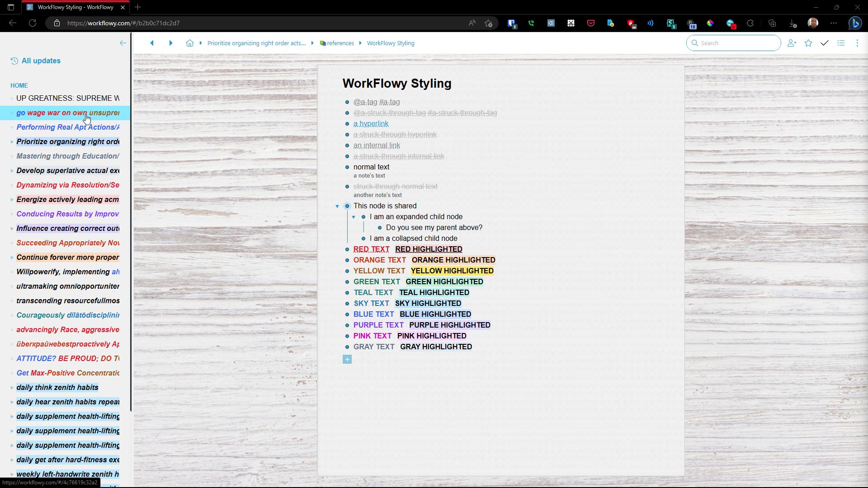Open 'ATTITUDE? BE PROUD' sidebar item
This screenshot has height=488, width=868.
[68, 358]
